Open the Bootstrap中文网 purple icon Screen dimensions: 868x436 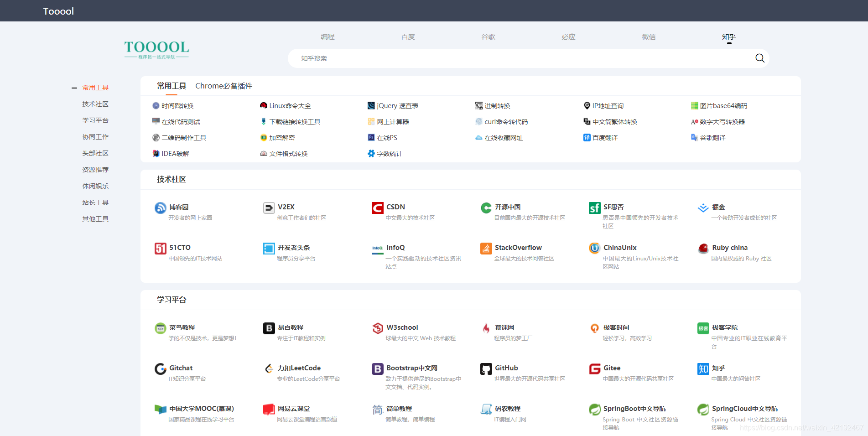[377, 369]
